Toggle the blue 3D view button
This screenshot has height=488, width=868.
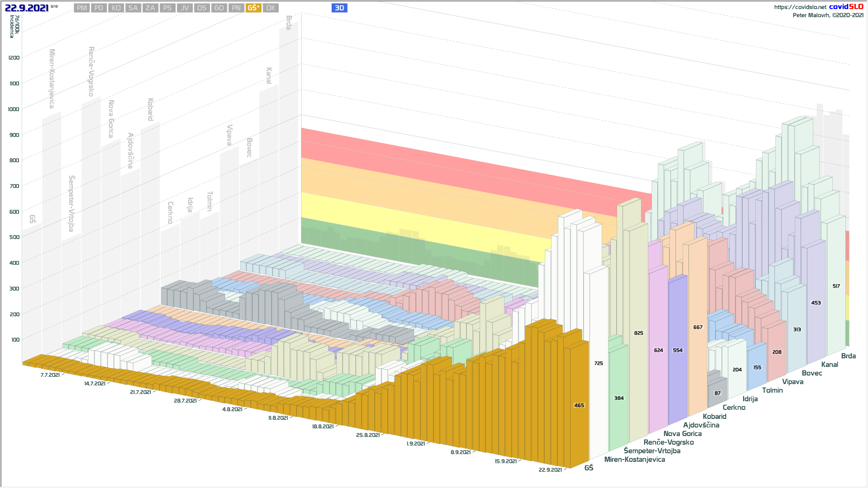[x=339, y=8]
